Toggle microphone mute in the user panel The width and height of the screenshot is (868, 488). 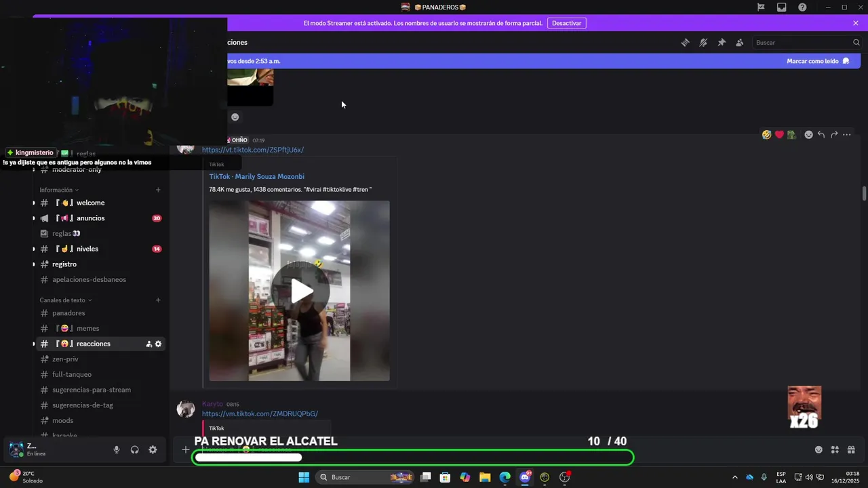pos(117,450)
